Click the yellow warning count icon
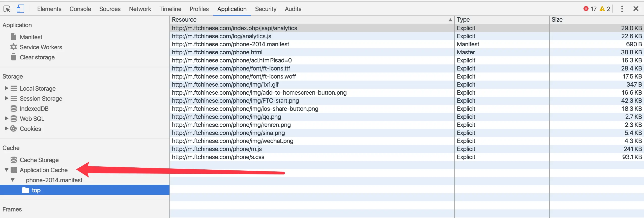Image resolution: width=644 pixels, height=218 pixels. (x=602, y=9)
